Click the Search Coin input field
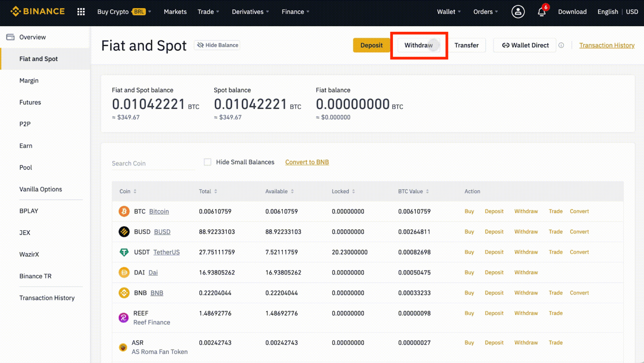The height and width of the screenshot is (363, 644). (153, 163)
